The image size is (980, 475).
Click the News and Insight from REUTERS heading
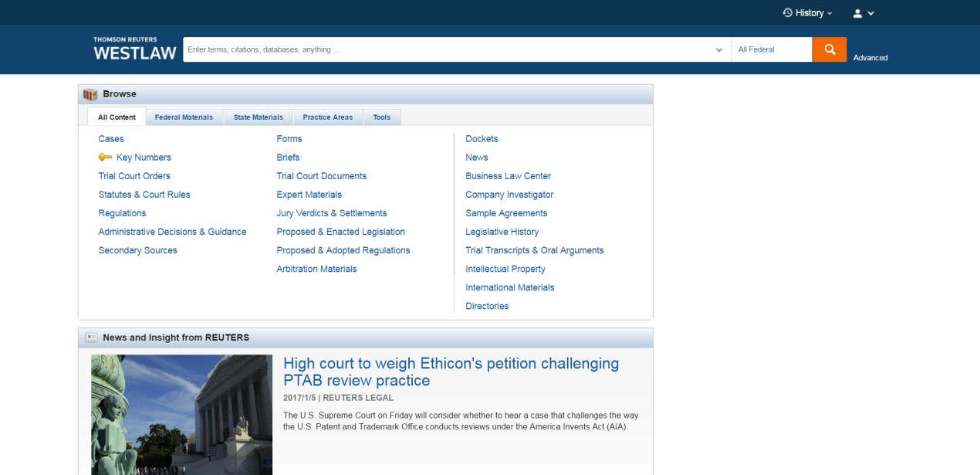(176, 338)
